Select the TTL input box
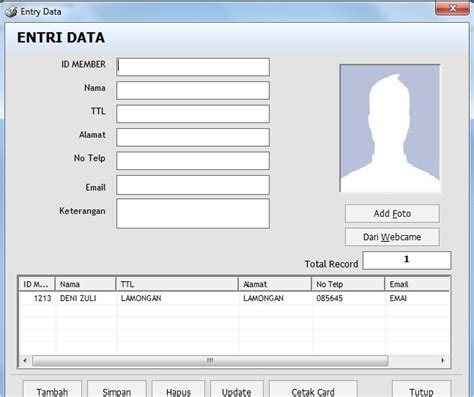474x397 pixels. [x=193, y=114]
